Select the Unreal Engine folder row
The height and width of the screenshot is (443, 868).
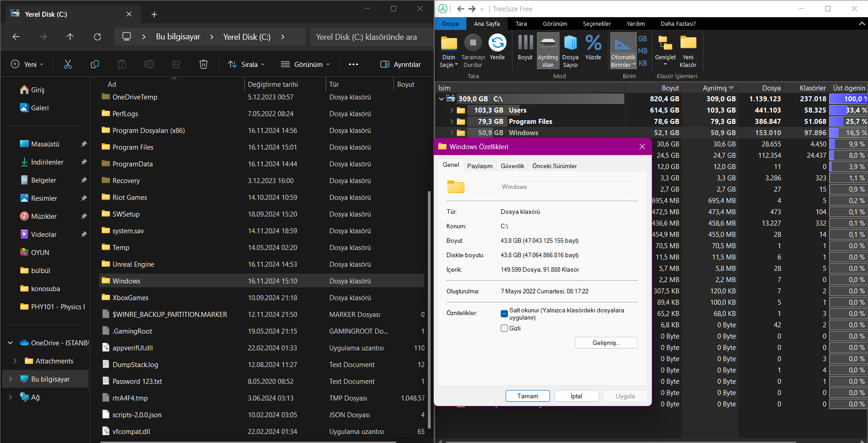click(261, 264)
